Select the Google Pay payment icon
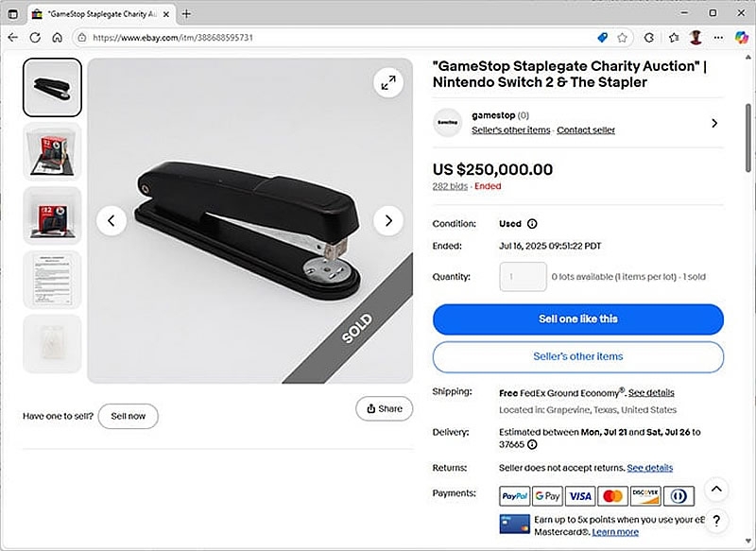 546,495
